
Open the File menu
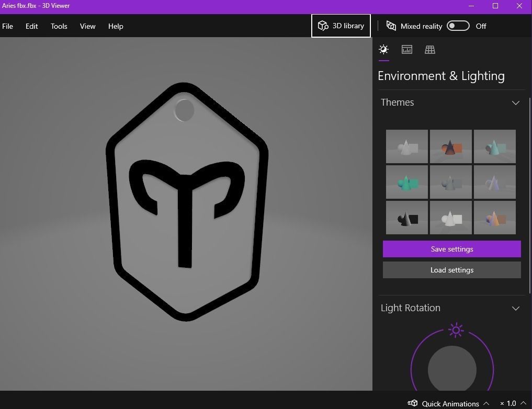tap(7, 26)
